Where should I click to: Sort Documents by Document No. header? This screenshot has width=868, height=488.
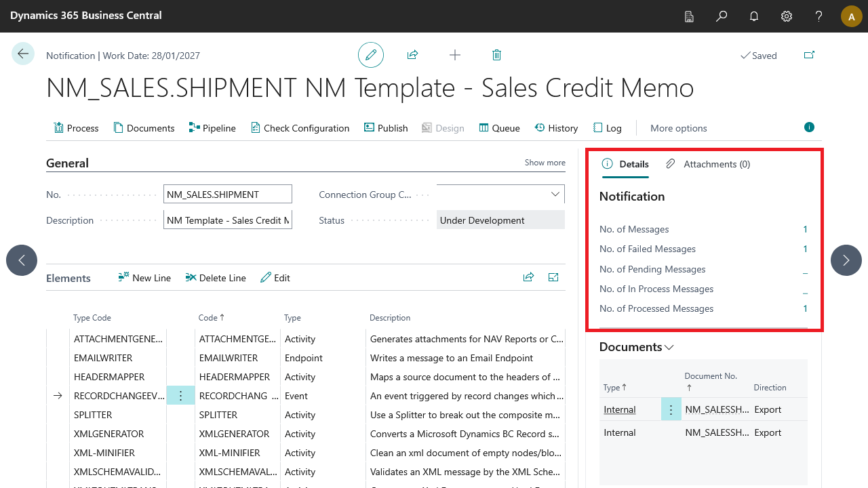711,382
